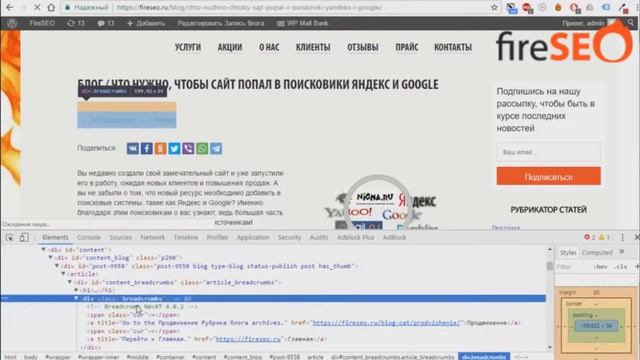Toggle the DevTools device toolbar icon
The image size is (640, 360).
[24, 238]
